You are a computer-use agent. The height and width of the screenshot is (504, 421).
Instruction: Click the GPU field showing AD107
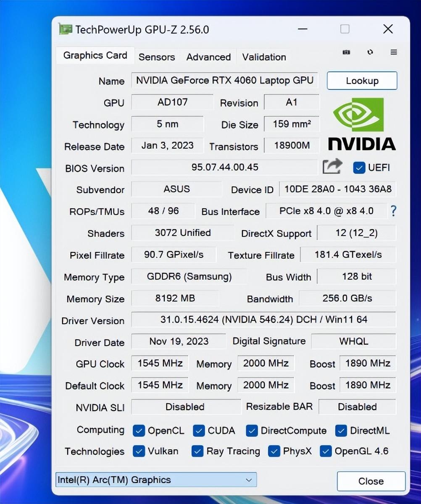coord(172,102)
